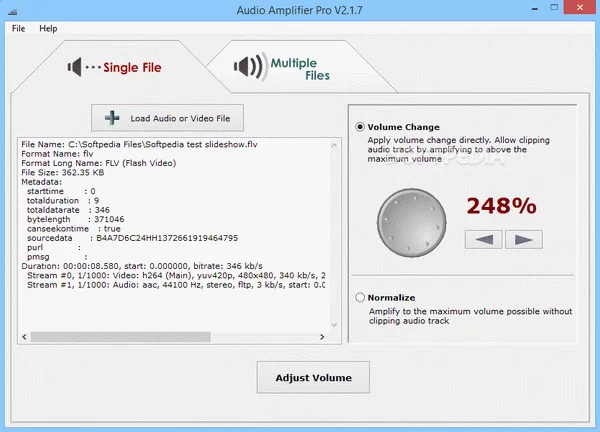This screenshot has width=600, height=432.
Task: Click the 'File Name: C:\Softpedia Files' line
Action: coord(139,144)
